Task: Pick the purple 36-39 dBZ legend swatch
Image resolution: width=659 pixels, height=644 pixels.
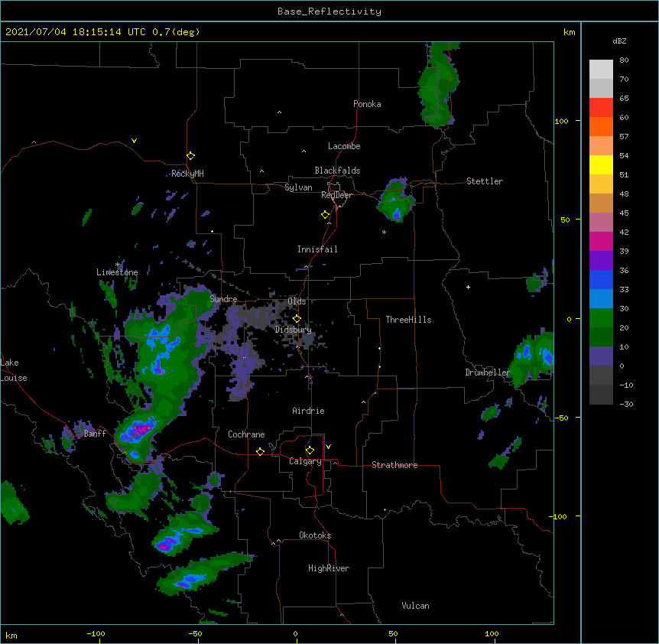Action: [601, 261]
